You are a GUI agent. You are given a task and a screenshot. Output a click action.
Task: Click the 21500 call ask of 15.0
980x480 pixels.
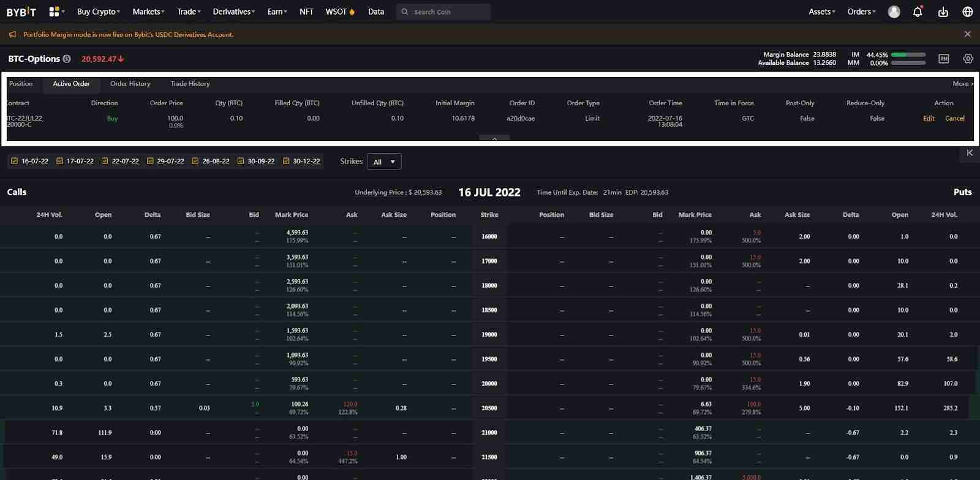pyautogui.click(x=352, y=453)
